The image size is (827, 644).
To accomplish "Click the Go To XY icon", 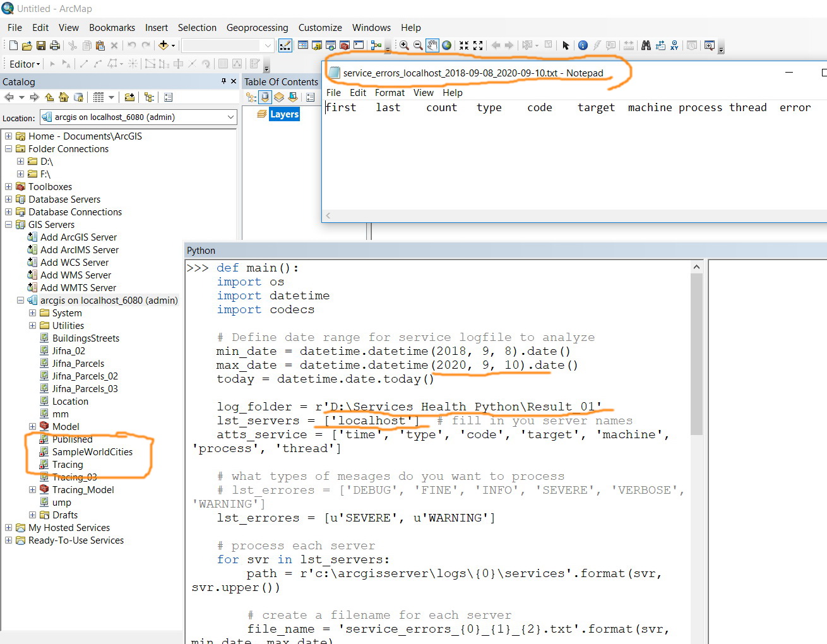I will [x=675, y=45].
